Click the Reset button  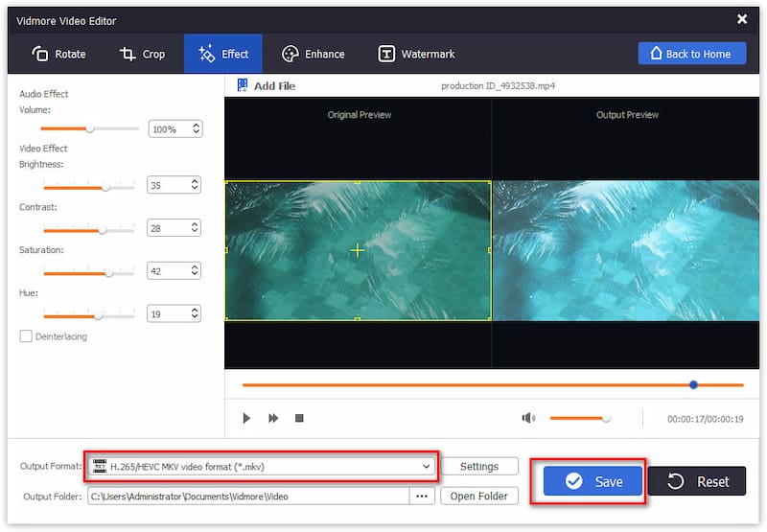[696, 481]
